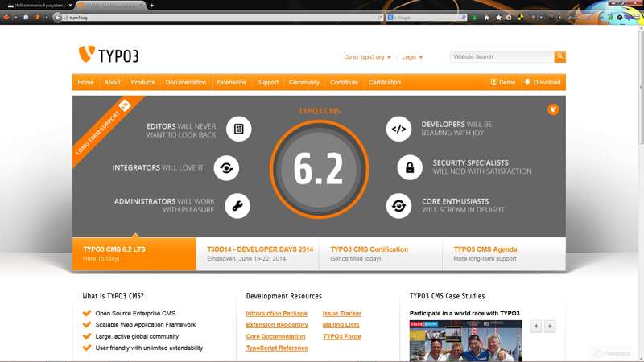Click the Demo button in navigation bar

tap(503, 83)
